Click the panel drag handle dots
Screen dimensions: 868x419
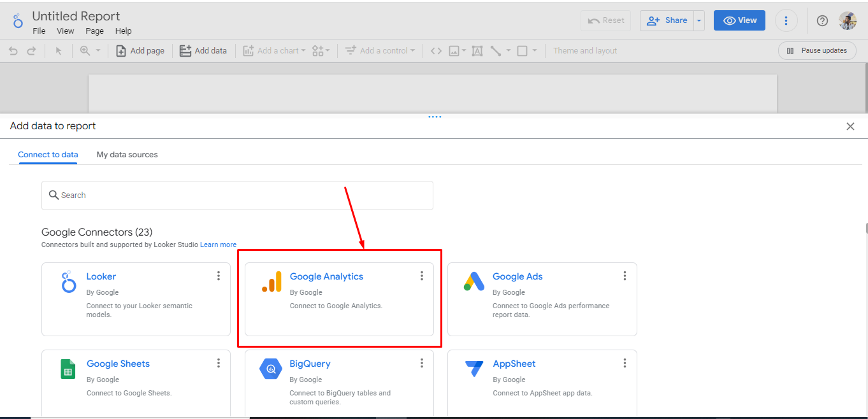tap(435, 117)
